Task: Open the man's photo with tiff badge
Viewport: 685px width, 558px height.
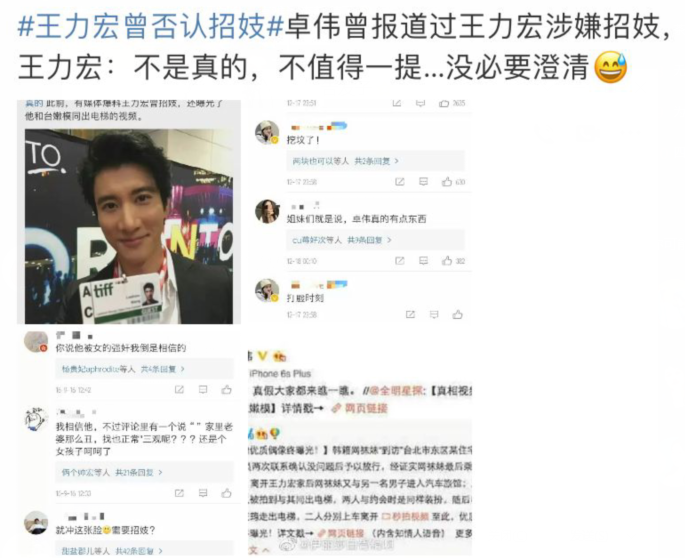Action: [x=129, y=226]
